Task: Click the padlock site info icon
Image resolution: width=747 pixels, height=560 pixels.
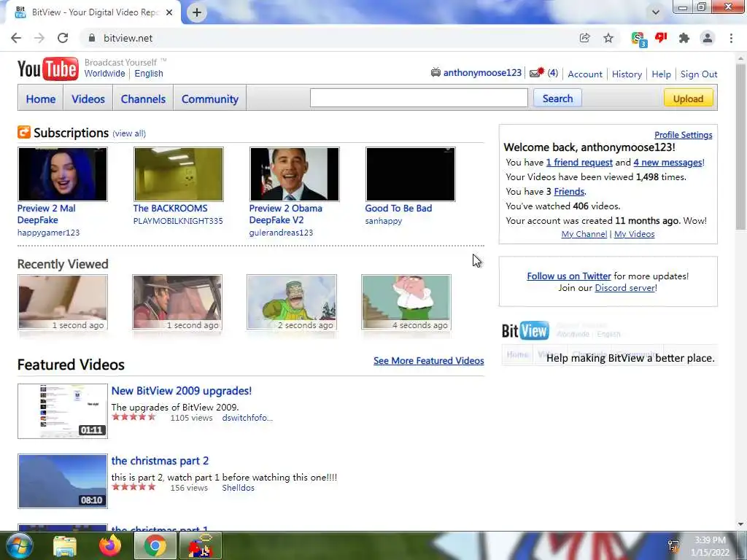Action: point(92,38)
